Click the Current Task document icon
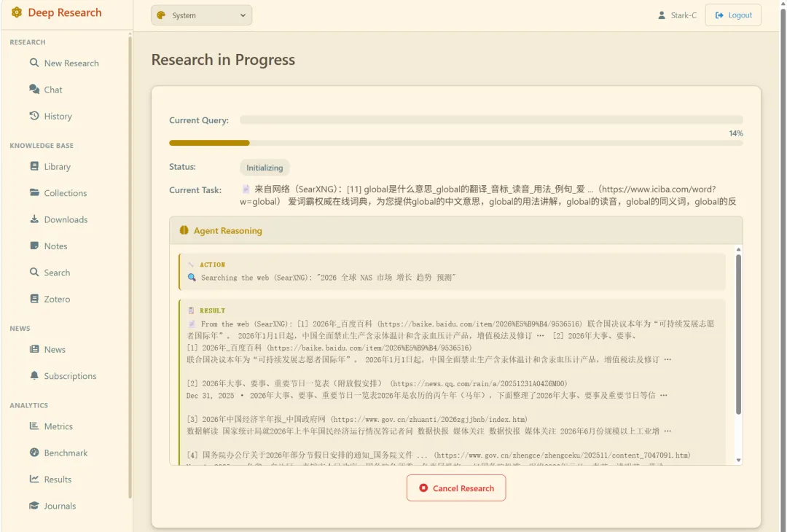Viewport: 787px width, 532px height. 246,189
